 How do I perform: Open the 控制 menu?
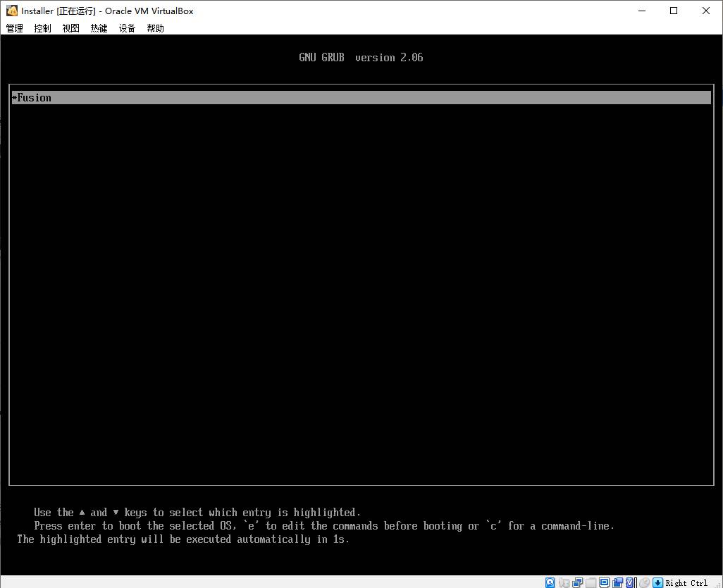pyautogui.click(x=42, y=29)
